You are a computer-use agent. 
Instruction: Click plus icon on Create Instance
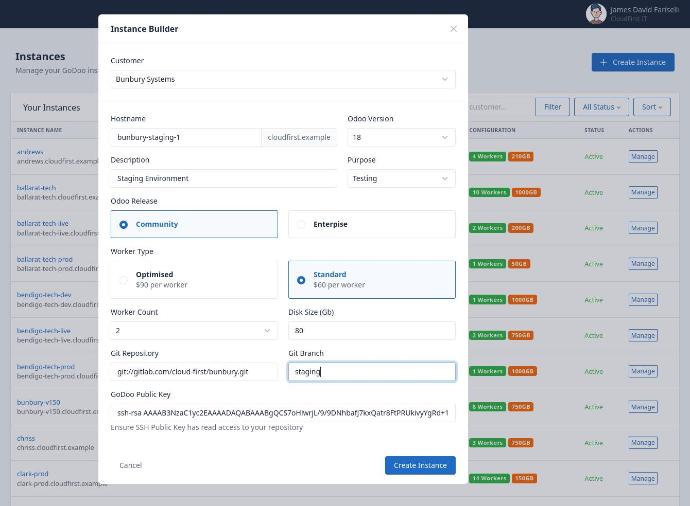(x=603, y=62)
